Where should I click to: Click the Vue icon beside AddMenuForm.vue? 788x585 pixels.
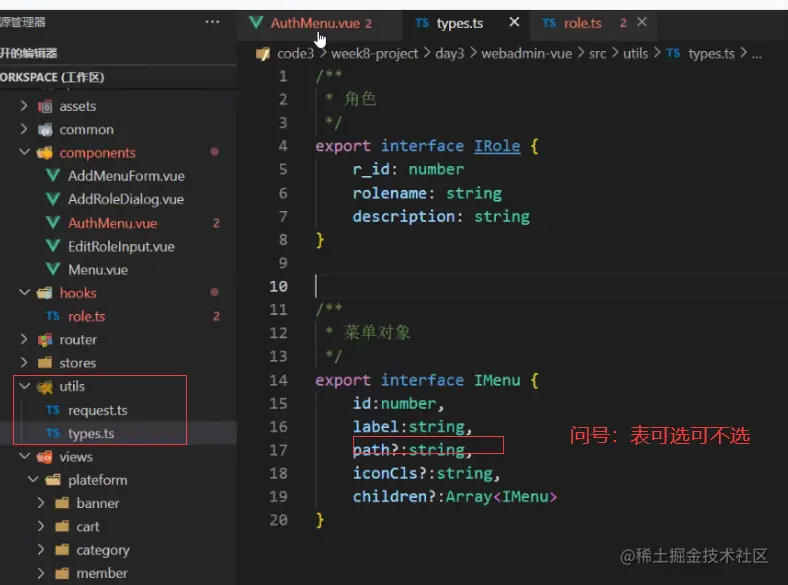click(x=53, y=175)
